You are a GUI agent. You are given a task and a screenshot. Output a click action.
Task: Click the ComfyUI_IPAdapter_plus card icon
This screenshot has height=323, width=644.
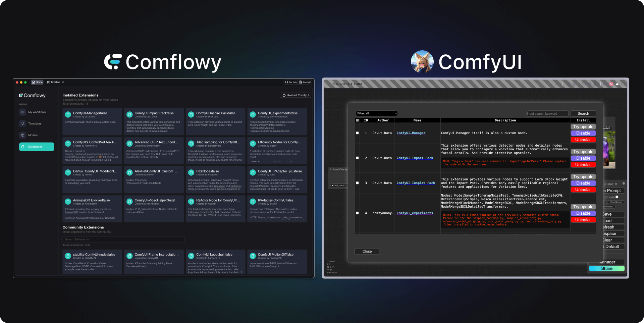coord(253,173)
